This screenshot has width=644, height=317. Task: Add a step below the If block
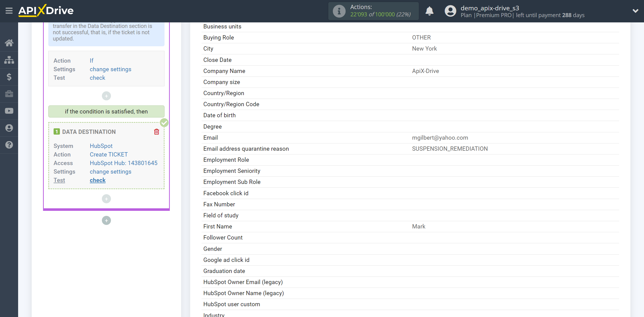[x=106, y=96]
